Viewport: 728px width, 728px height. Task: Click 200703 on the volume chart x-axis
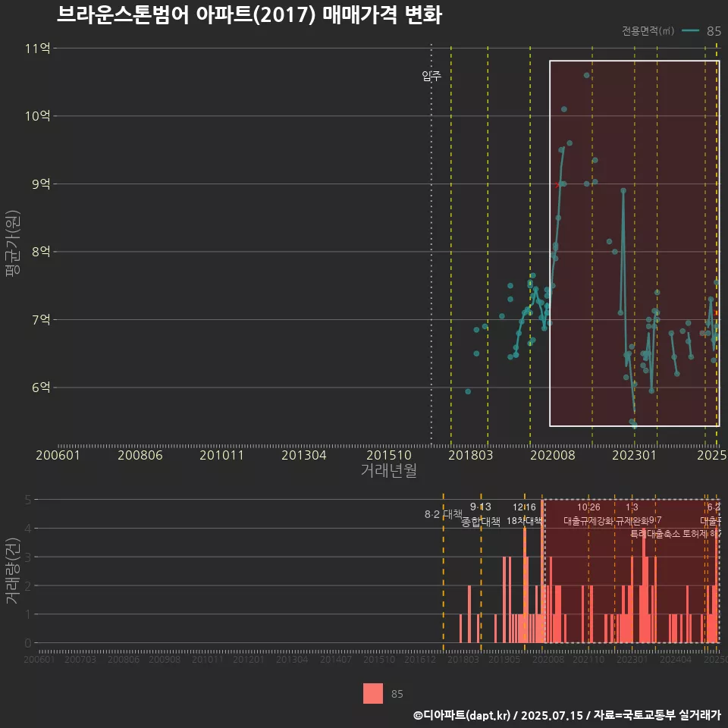tap(80, 659)
